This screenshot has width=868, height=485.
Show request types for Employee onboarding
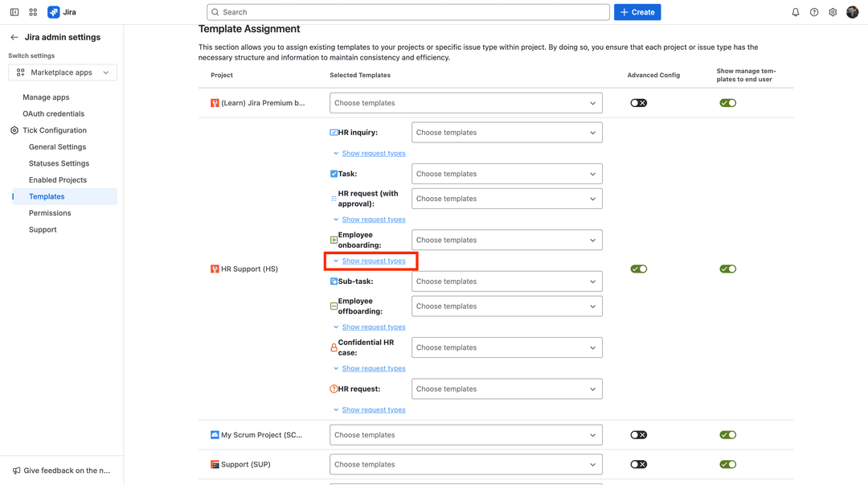click(372, 261)
